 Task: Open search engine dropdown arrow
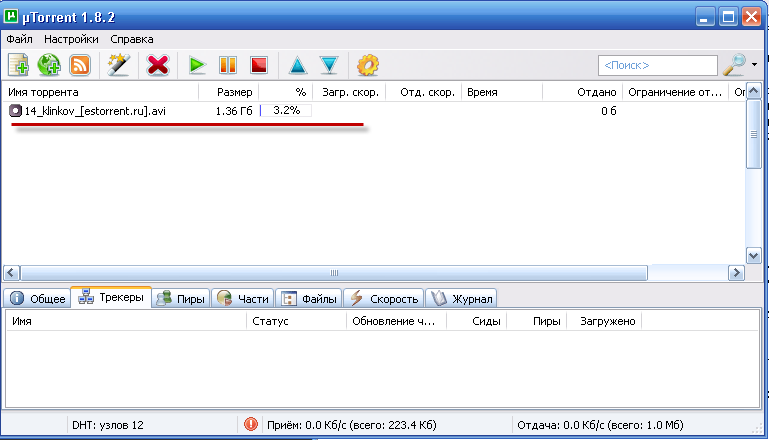point(754,65)
